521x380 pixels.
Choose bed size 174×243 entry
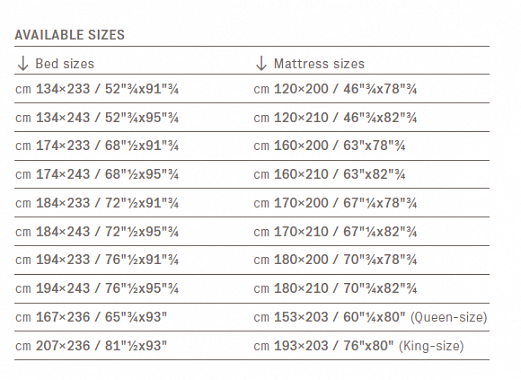(97, 174)
